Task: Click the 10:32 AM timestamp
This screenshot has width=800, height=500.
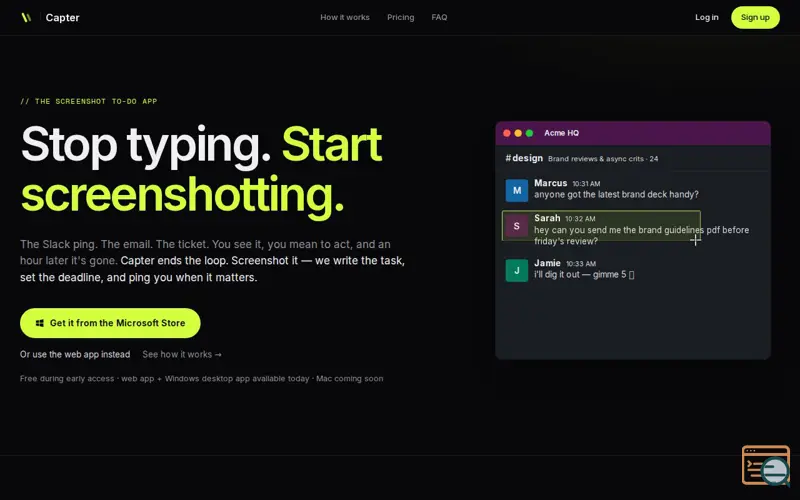Action: click(x=580, y=219)
